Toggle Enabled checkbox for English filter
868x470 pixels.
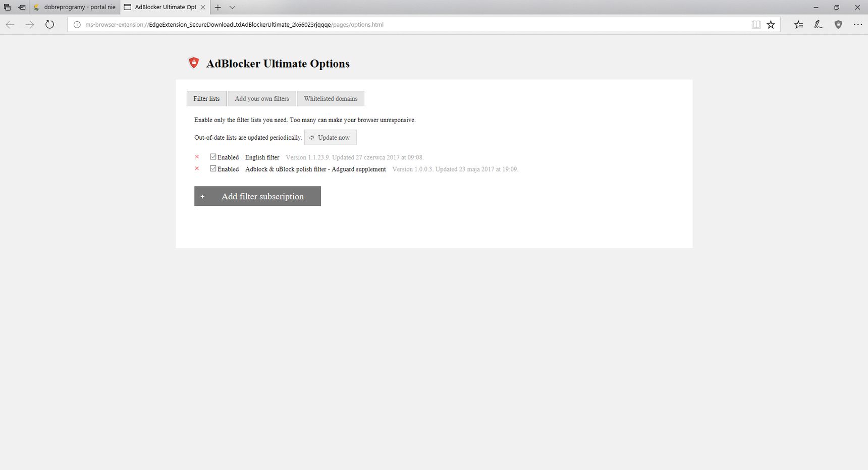click(213, 157)
